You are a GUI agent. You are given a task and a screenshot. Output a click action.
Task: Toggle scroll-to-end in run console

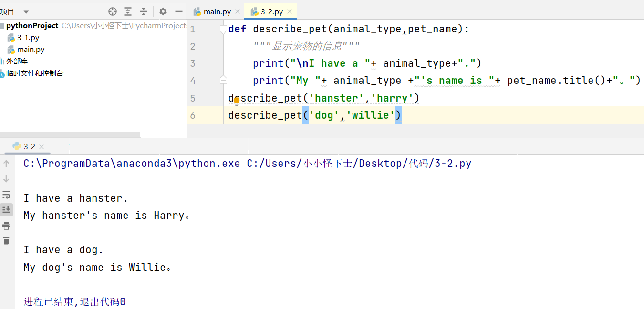(x=6, y=209)
